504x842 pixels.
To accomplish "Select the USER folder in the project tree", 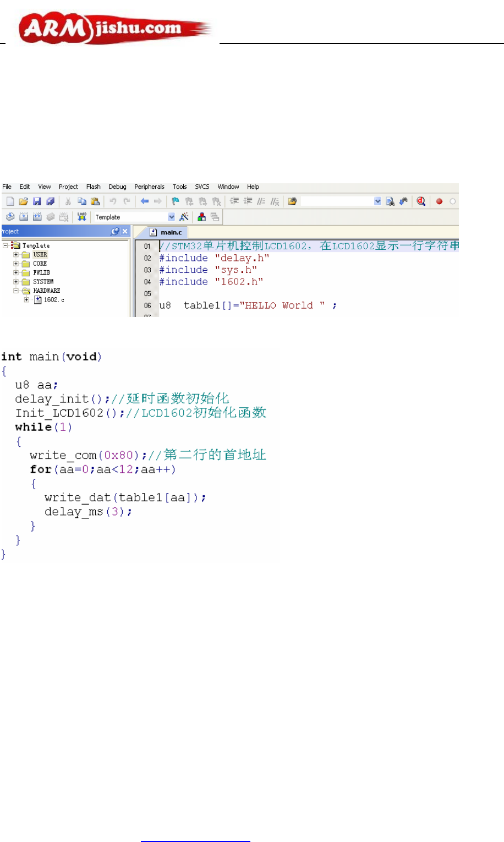I will click(x=40, y=255).
